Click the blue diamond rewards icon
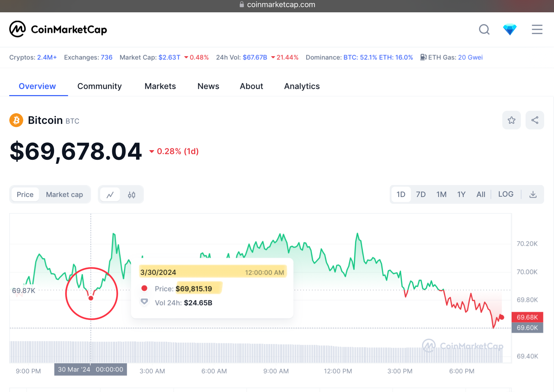The width and height of the screenshot is (554, 392). (510, 30)
